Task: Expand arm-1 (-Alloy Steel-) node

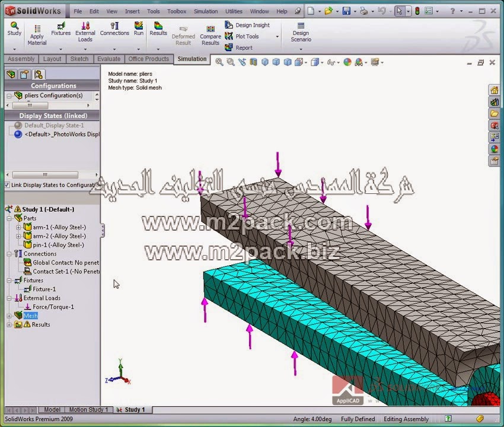Action: [18, 227]
